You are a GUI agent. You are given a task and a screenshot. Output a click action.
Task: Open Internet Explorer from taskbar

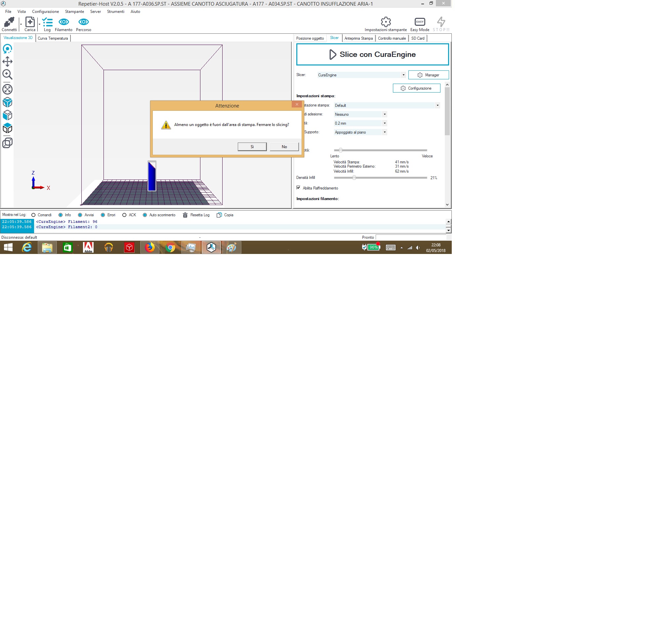coord(26,248)
